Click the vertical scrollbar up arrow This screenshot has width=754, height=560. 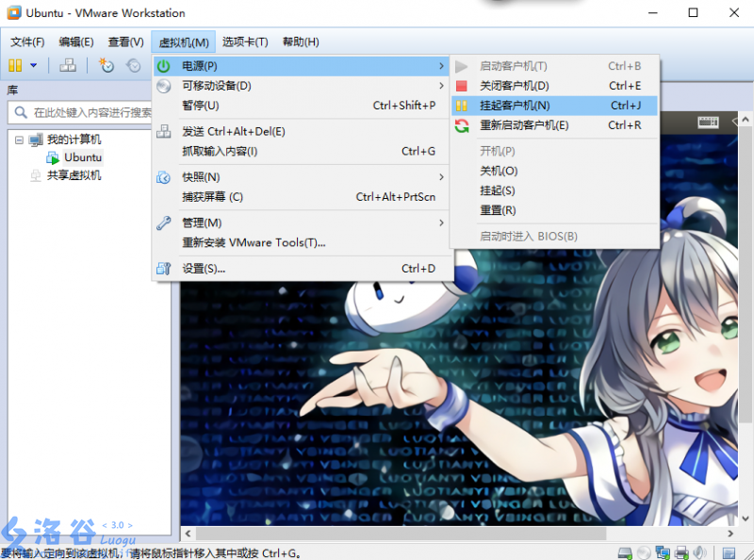click(x=746, y=119)
